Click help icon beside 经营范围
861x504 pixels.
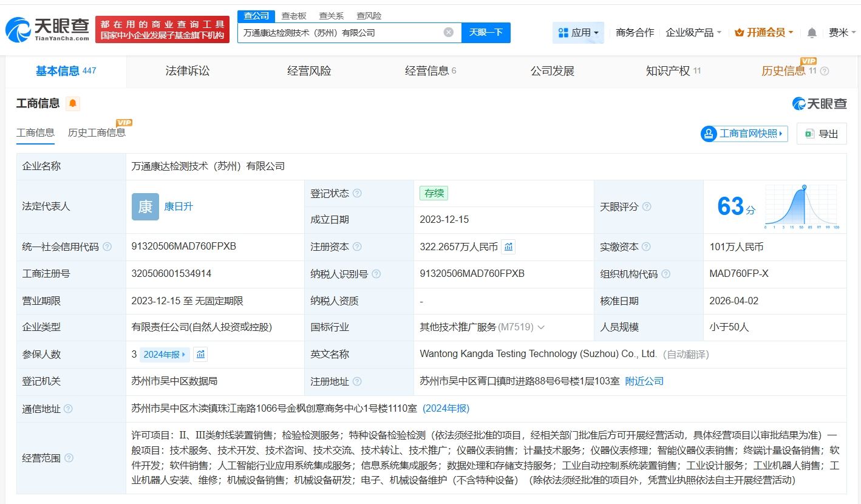pos(69,458)
